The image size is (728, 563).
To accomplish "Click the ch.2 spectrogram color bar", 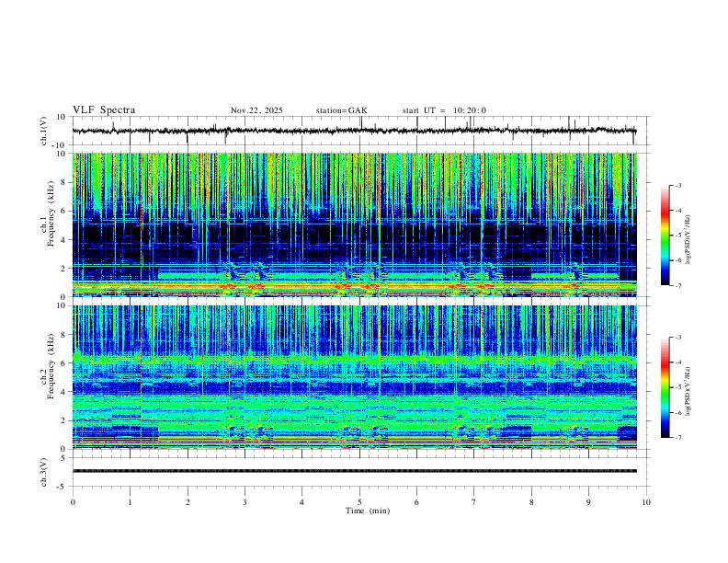I will coord(665,387).
